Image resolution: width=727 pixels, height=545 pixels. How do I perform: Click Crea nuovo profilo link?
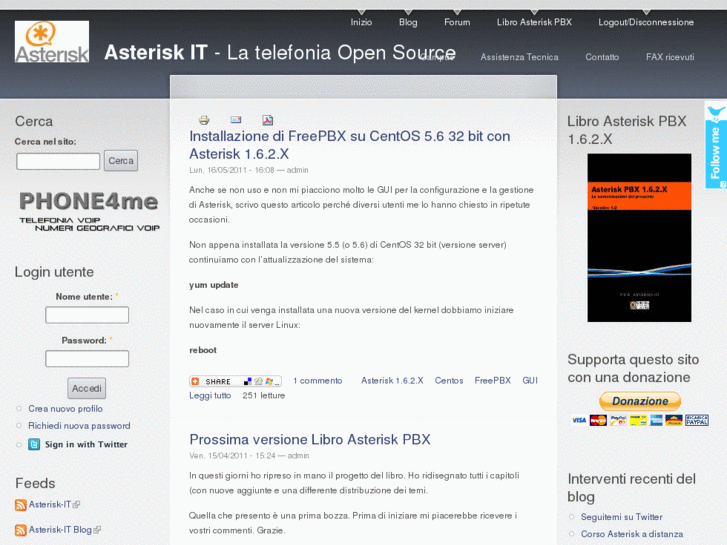[x=65, y=409]
